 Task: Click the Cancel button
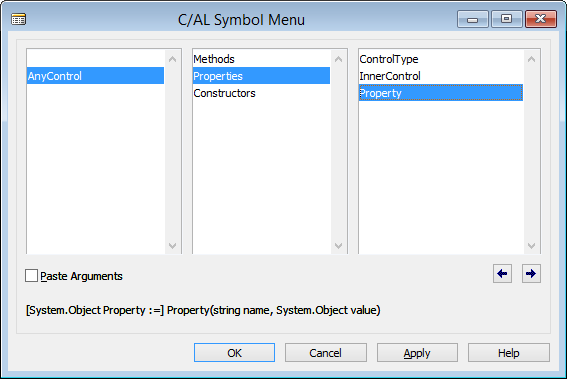tap(325, 353)
